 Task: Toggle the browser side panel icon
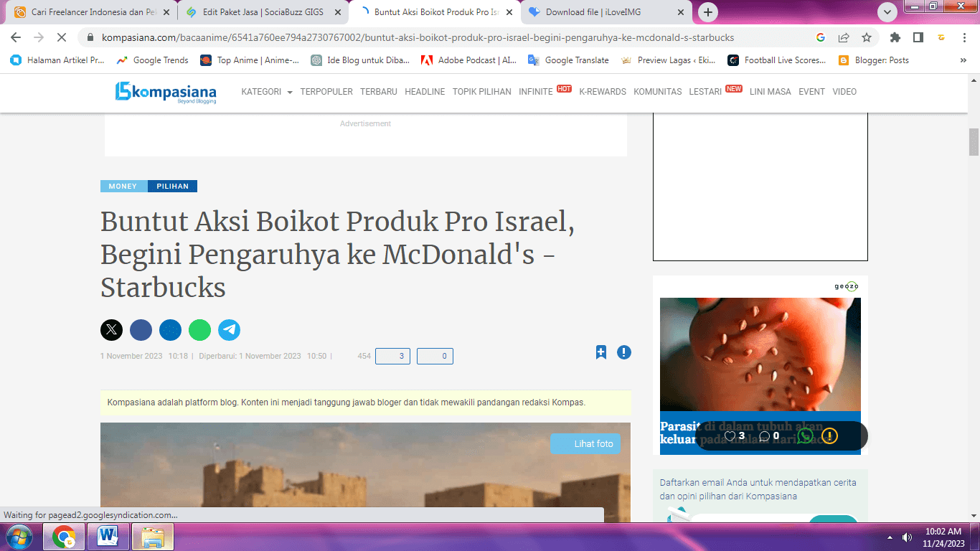pyautogui.click(x=918, y=37)
